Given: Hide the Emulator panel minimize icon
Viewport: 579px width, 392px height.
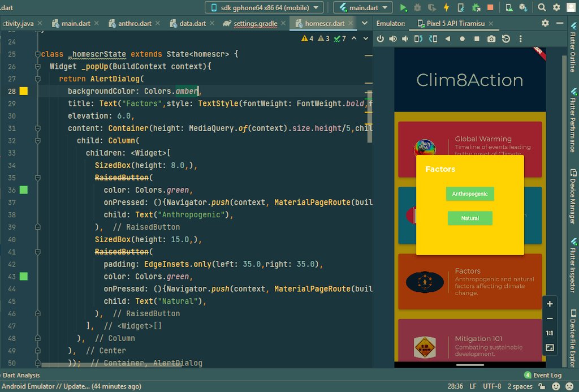Looking at the screenshot, I should [x=560, y=23].
